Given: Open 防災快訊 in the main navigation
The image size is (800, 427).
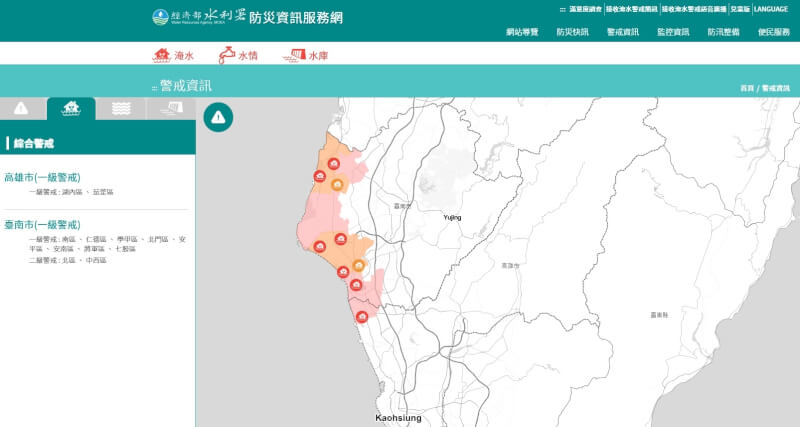Looking at the screenshot, I should [572, 32].
